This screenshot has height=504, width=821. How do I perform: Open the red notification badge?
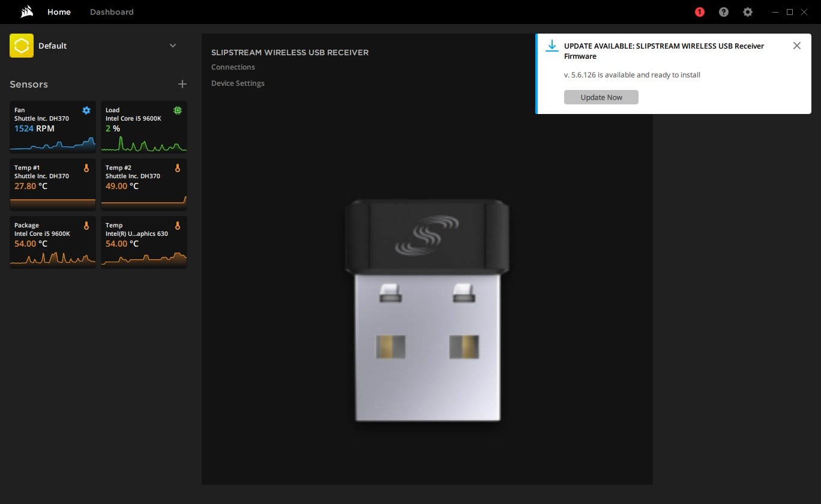(700, 12)
